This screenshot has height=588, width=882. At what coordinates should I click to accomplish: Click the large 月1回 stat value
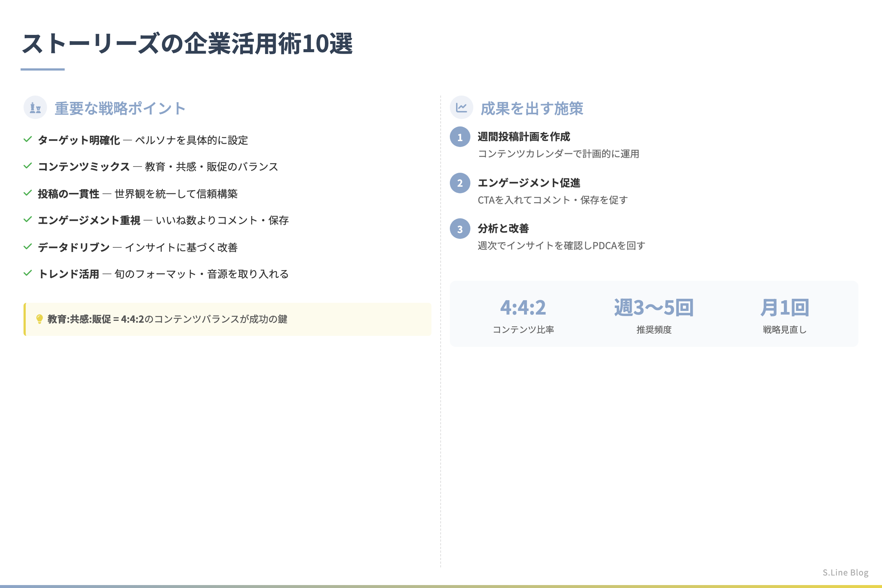tap(785, 308)
